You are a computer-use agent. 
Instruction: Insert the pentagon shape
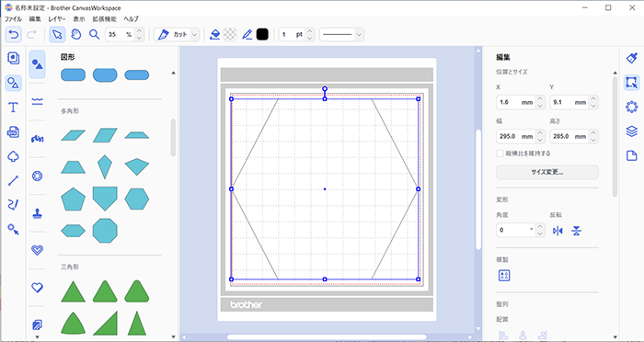pyautogui.click(x=73, y=199)
